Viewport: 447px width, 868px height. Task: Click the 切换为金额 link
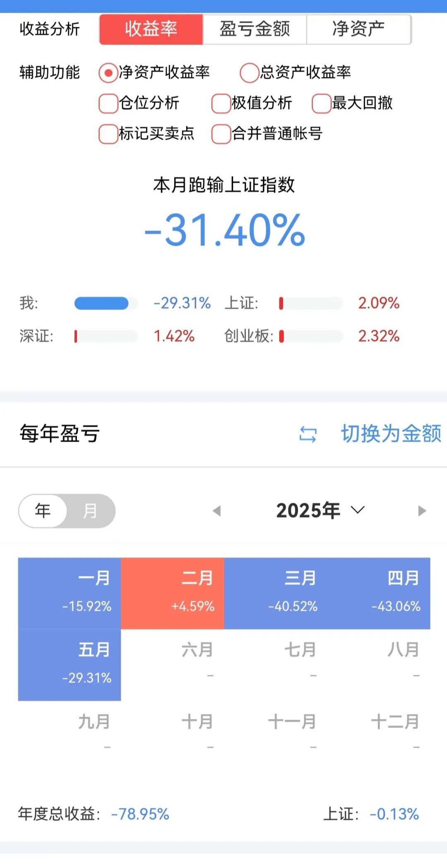point(391,434)
